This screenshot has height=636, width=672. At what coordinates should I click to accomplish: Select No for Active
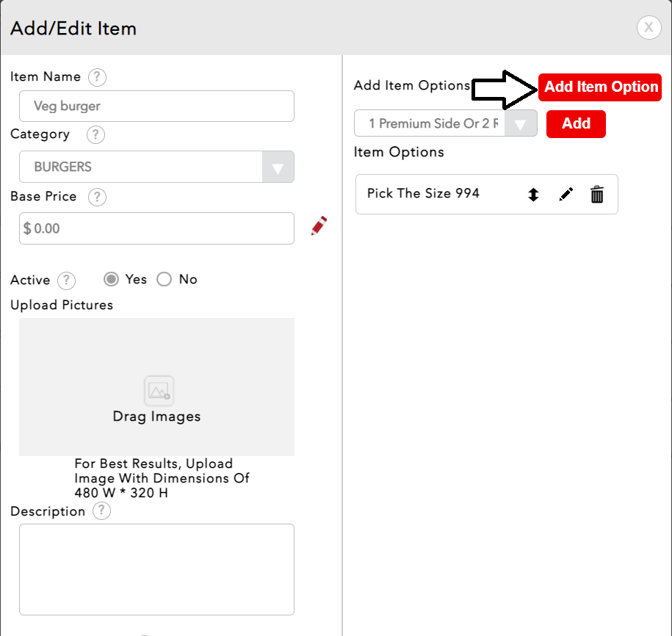pyautogui.click(x=165, y=279)
